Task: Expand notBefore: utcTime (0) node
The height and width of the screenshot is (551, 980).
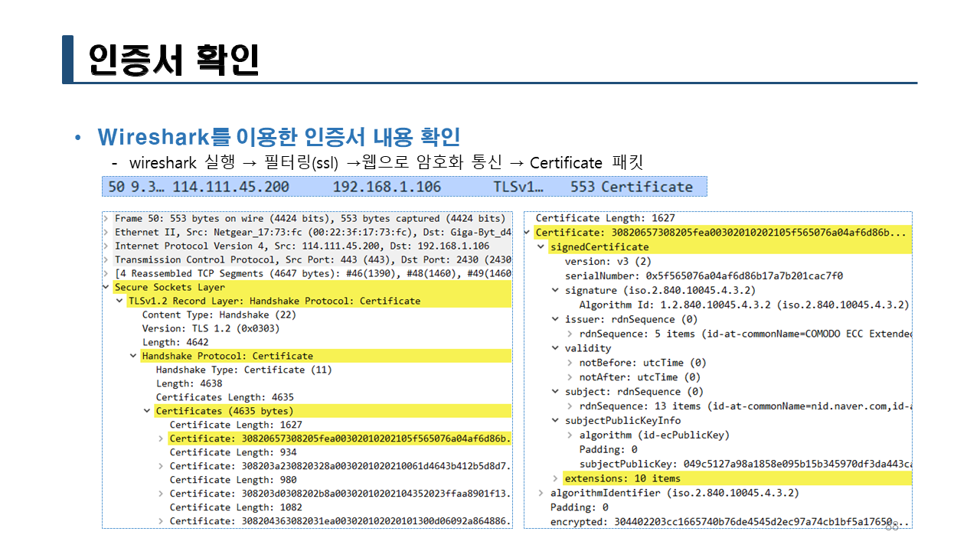Action: point(570,363)
